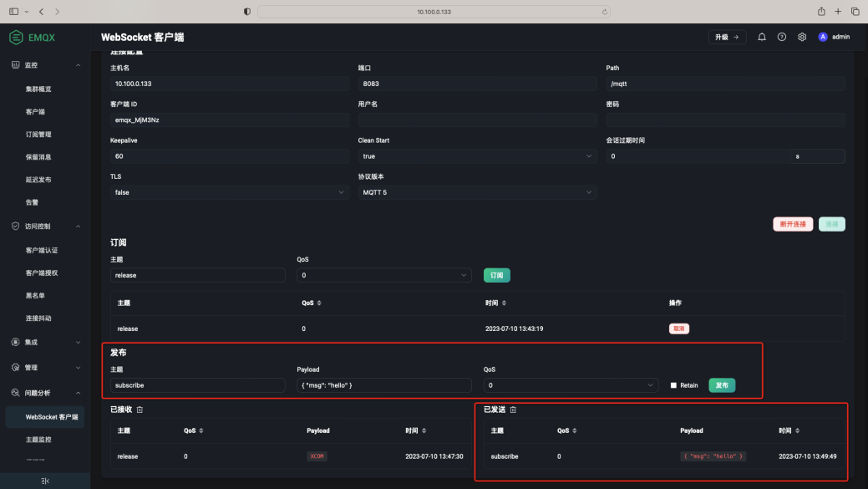This screenshot has height=489, width=868.
Task: Open 订阅管理 in the sidebar
Action: pos(38,134)
